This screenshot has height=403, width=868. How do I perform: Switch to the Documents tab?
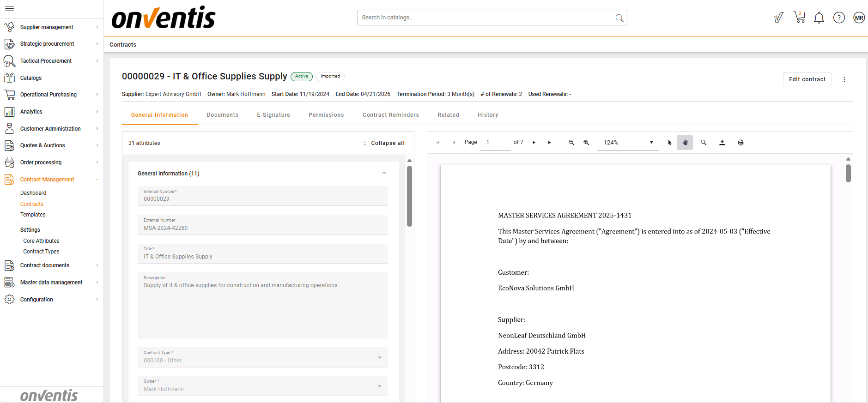[x=222, y=115]
